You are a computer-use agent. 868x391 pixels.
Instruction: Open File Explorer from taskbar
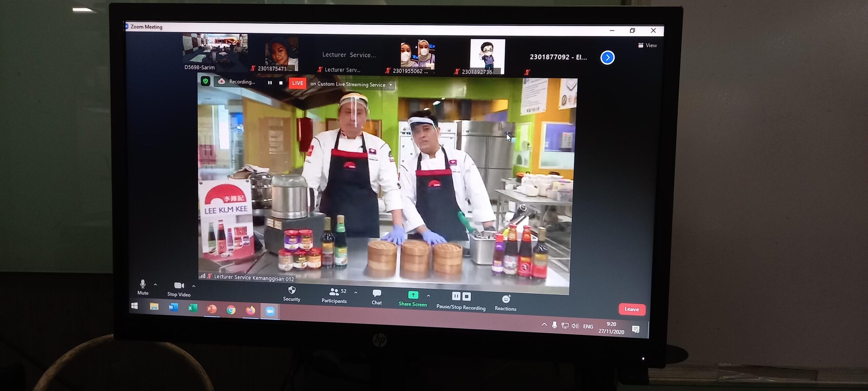point(154,306)
